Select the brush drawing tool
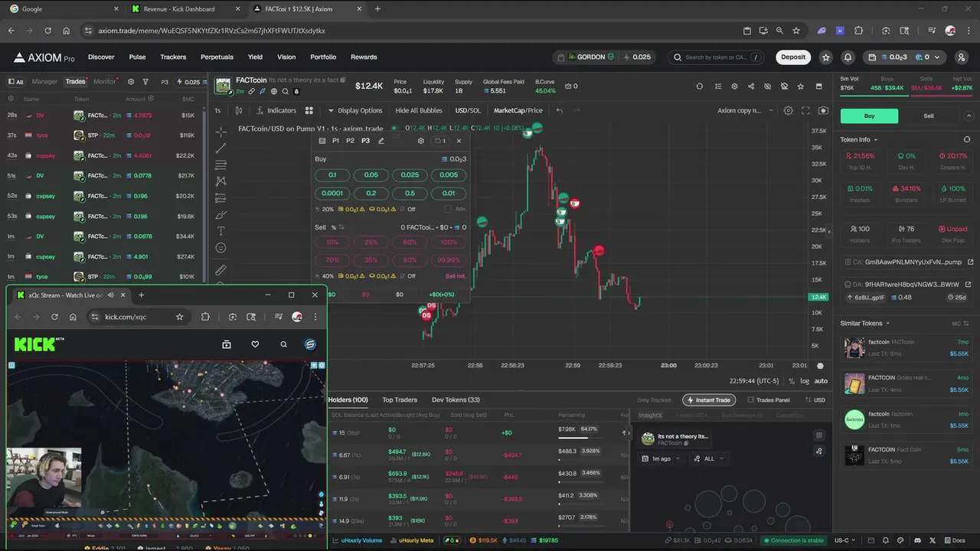The height and width of the screenshot is (551, 980). point(221,214)
